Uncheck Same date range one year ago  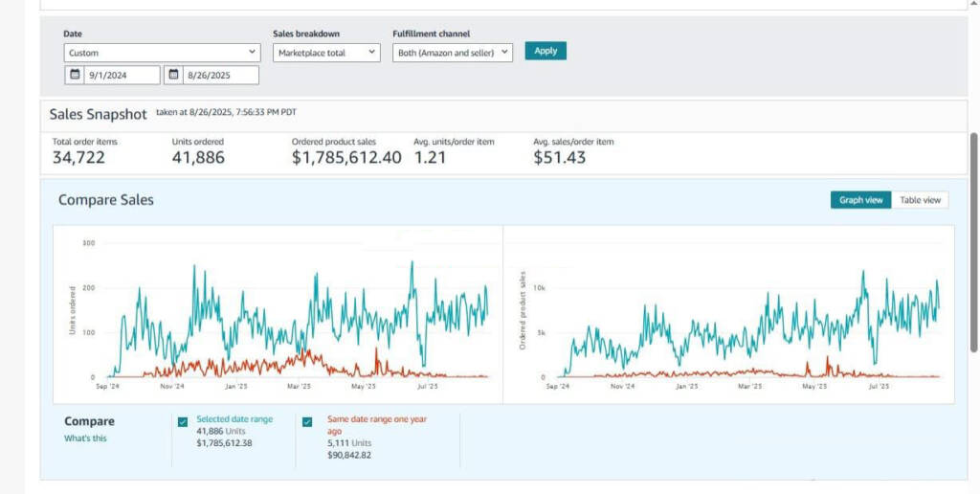coord(307,422)
